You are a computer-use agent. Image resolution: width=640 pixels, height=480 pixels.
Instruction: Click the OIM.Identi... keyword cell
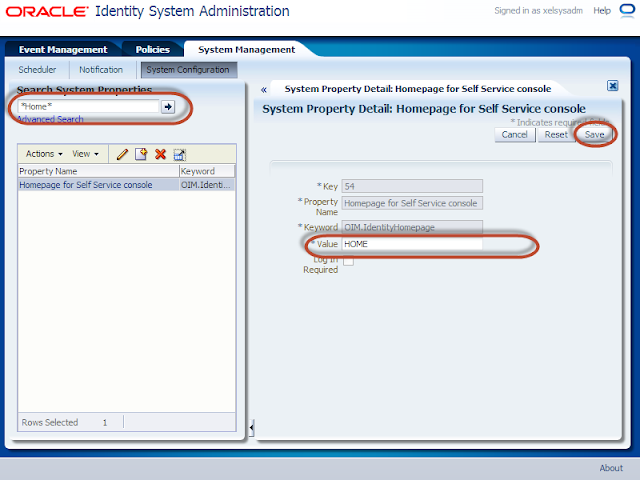[207, 185]
